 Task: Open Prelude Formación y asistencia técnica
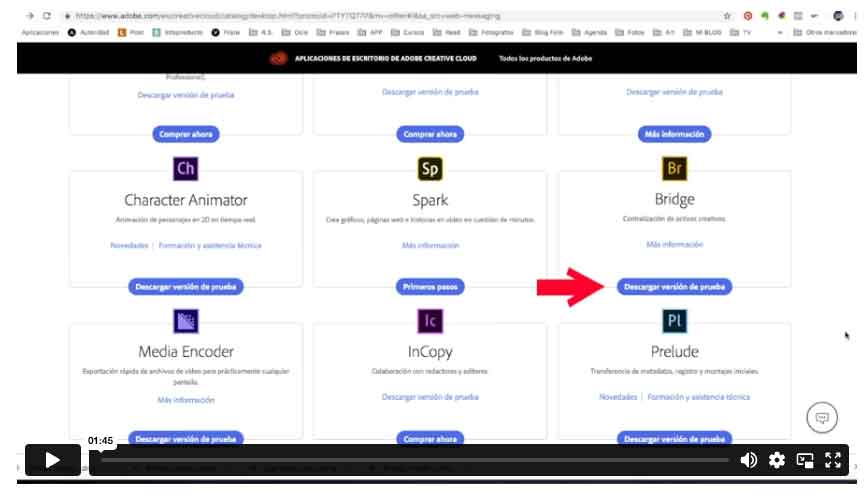pos(698,397)
